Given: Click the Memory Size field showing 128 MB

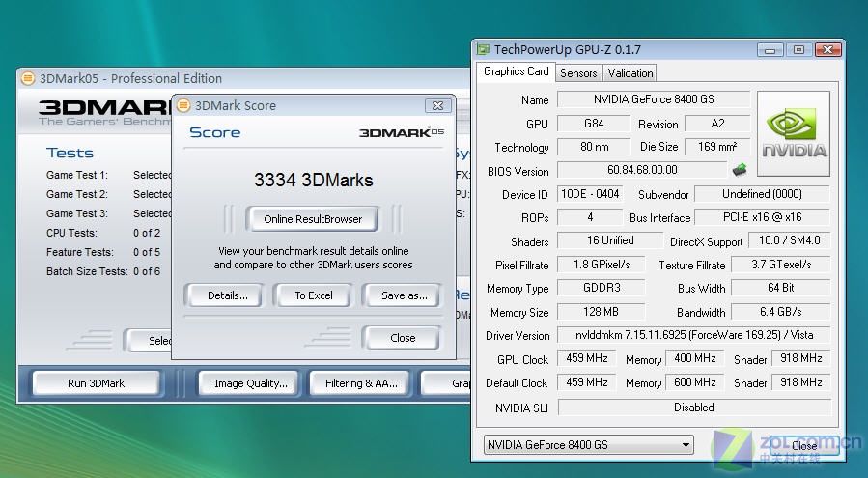Looking at the screenshot, I should (x=602, y=312).
